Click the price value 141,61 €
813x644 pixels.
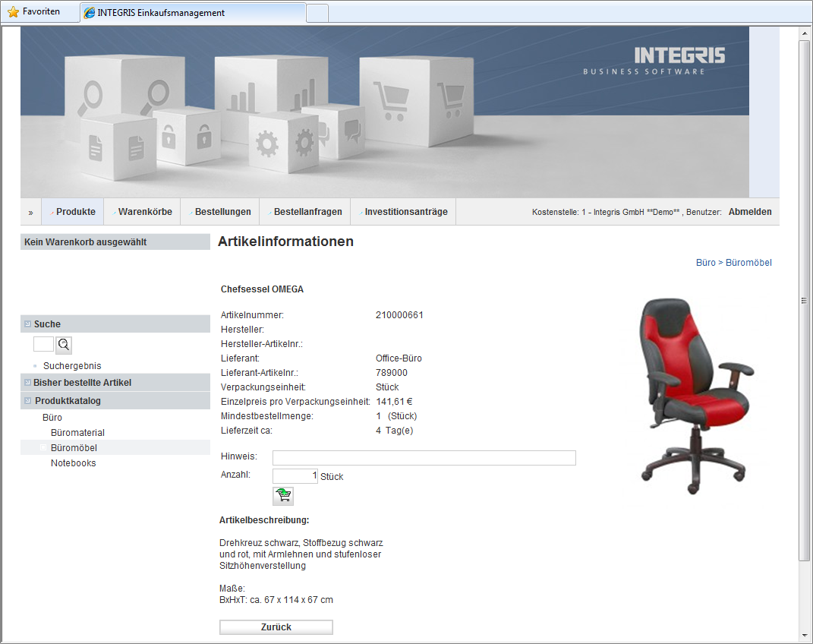(394, 401)
